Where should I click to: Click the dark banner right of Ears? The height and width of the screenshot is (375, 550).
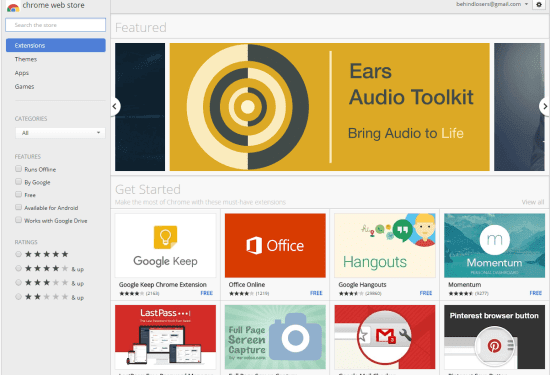(x=519, y=107)
